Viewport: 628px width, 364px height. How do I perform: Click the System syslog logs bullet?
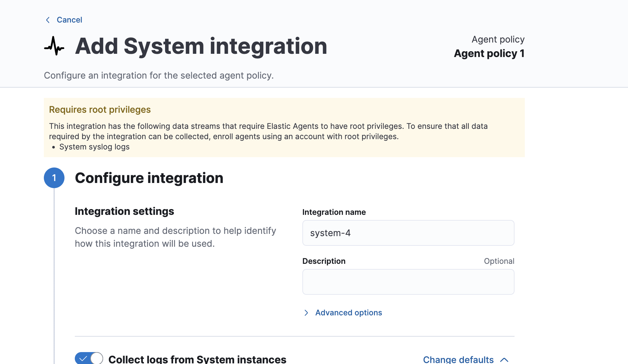94,147
